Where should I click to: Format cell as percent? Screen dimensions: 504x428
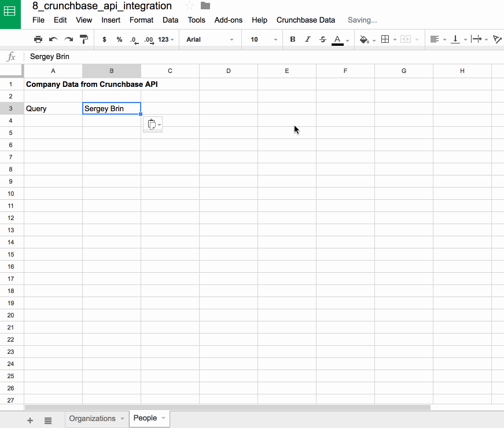click(119, 39)
